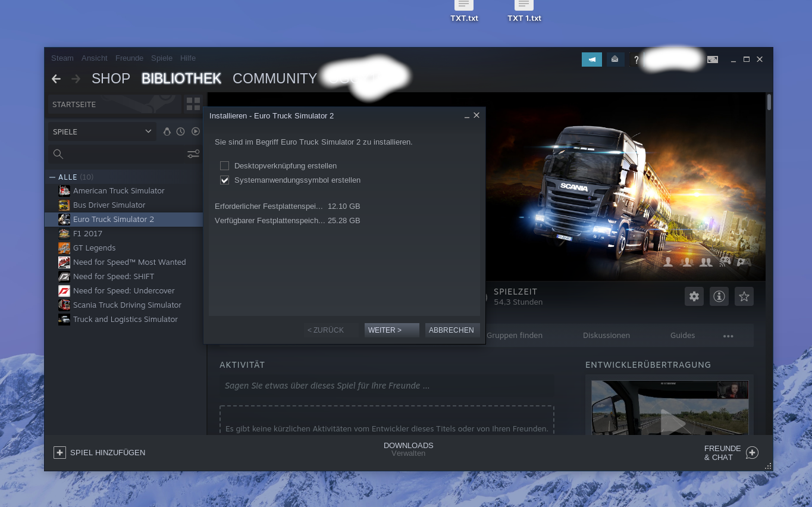Click the STARTSEITE button
The height and width of the screenshot is (507, 812).
coord(115,104)
